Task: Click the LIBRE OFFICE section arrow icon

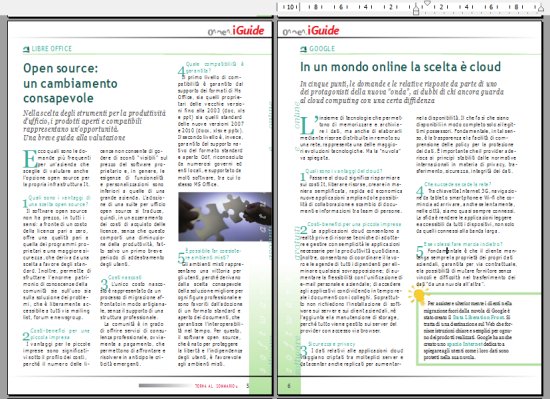Action: pos(26,49)
